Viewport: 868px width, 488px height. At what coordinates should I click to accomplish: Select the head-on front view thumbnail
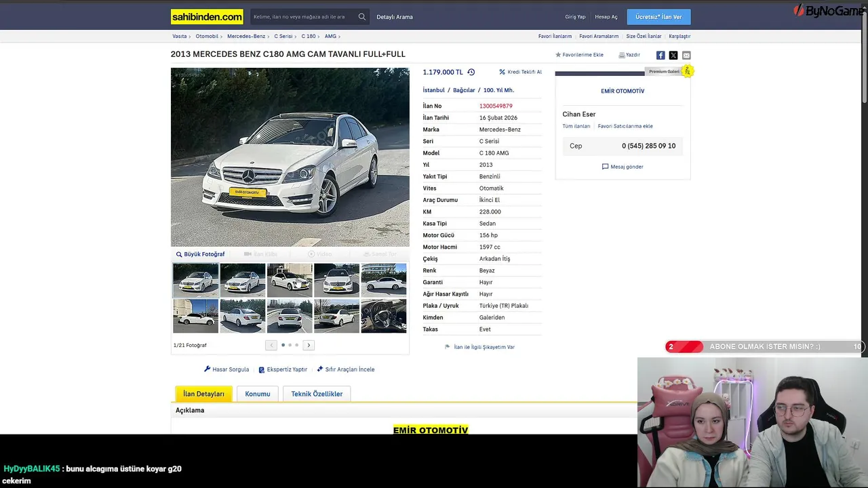click(336, 280)
